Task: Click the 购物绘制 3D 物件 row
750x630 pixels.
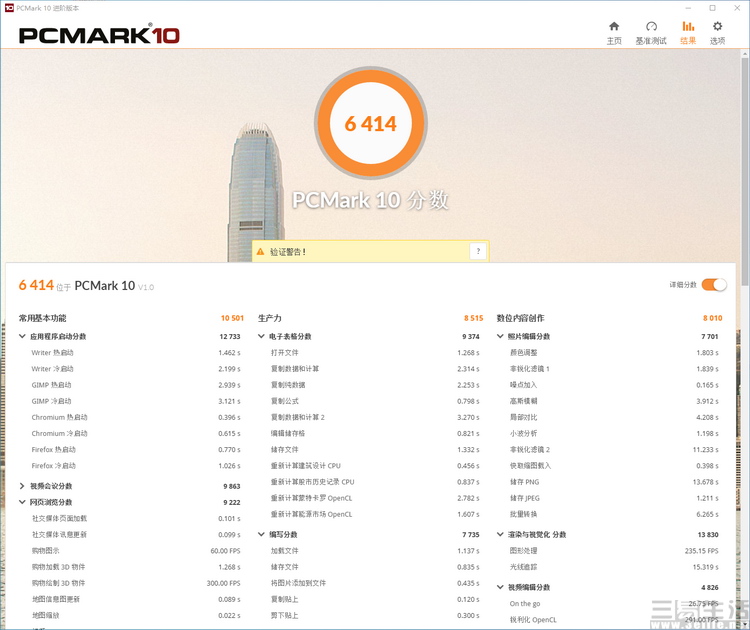Action: point(136,583)
